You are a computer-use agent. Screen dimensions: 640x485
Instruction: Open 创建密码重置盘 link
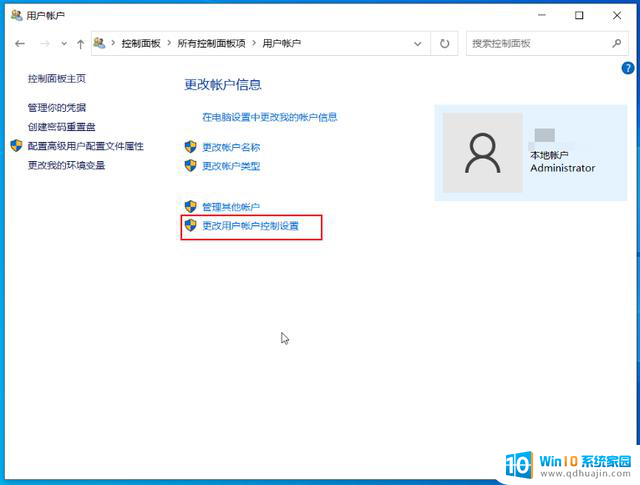62,127
